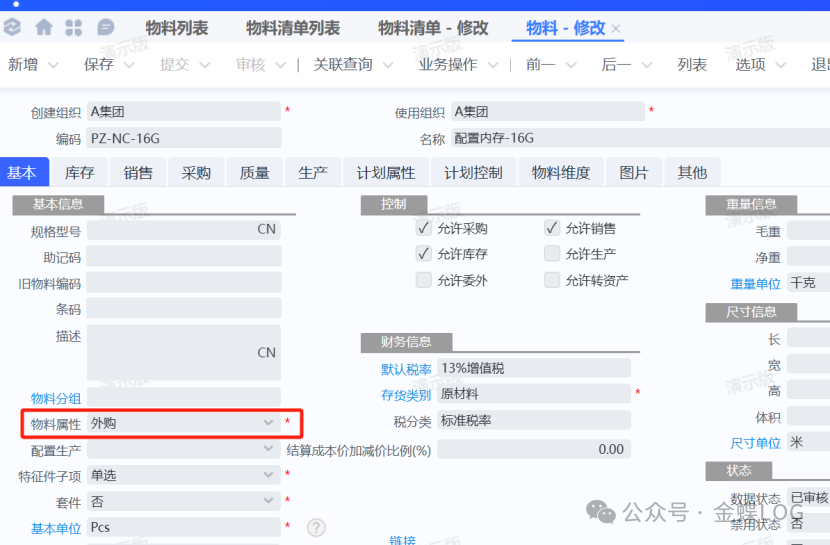Click the 列表 toolbar button
Screen dimensions: 830x545
point(692,65)
